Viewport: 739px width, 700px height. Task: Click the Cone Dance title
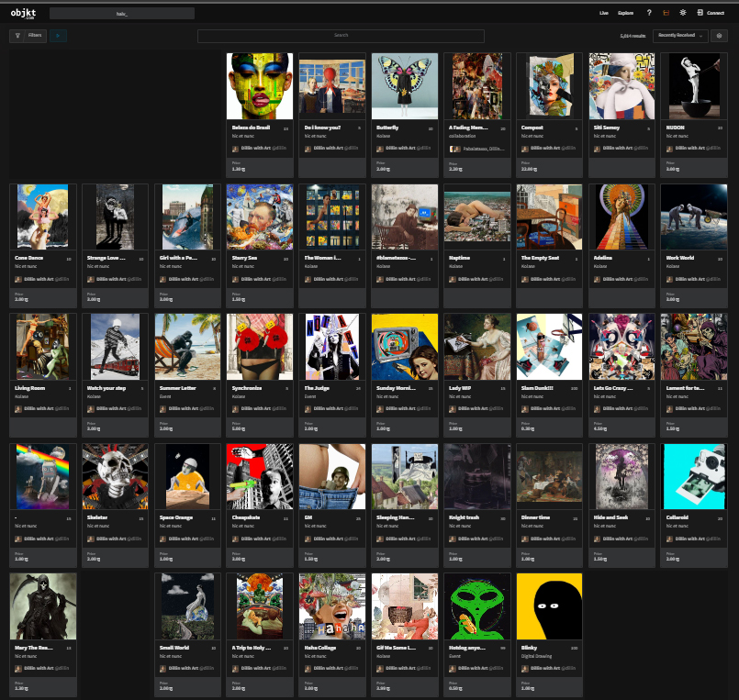click(28, 258)
